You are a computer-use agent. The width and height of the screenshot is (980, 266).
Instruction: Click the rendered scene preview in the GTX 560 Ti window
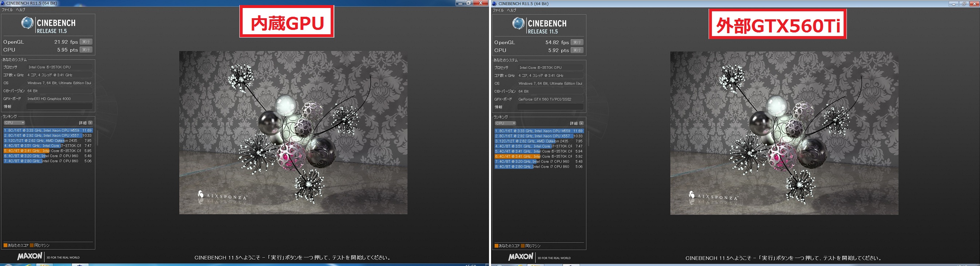(784, 133)
